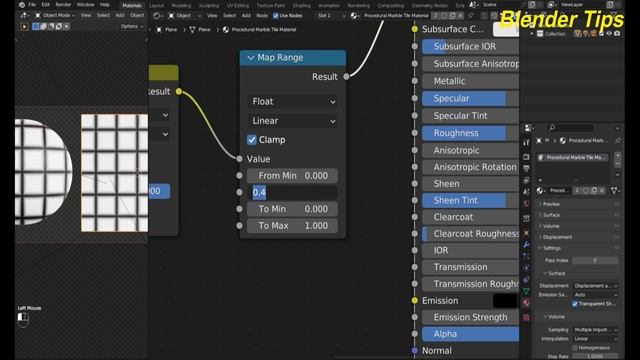Open the Slot 1 dropdown

tap(331, 16)
